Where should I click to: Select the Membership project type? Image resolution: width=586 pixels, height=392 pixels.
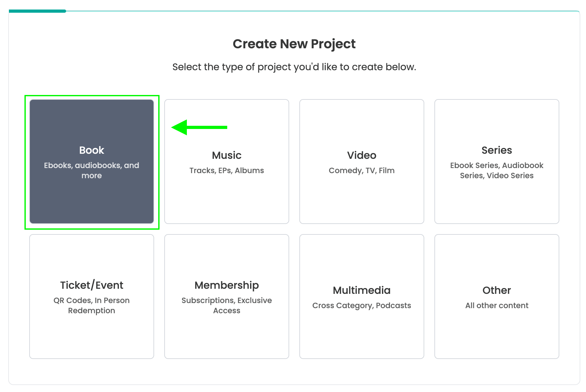tap(227, 297)
